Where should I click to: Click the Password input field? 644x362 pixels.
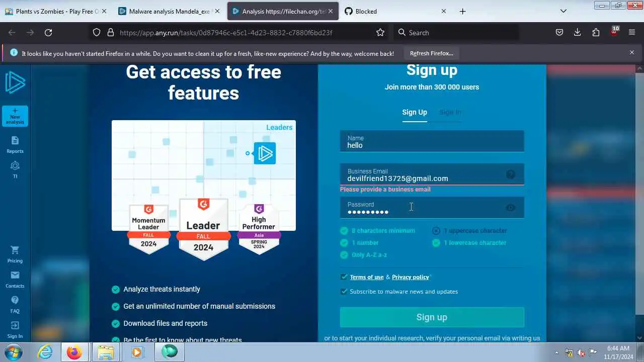coord(432,208)
